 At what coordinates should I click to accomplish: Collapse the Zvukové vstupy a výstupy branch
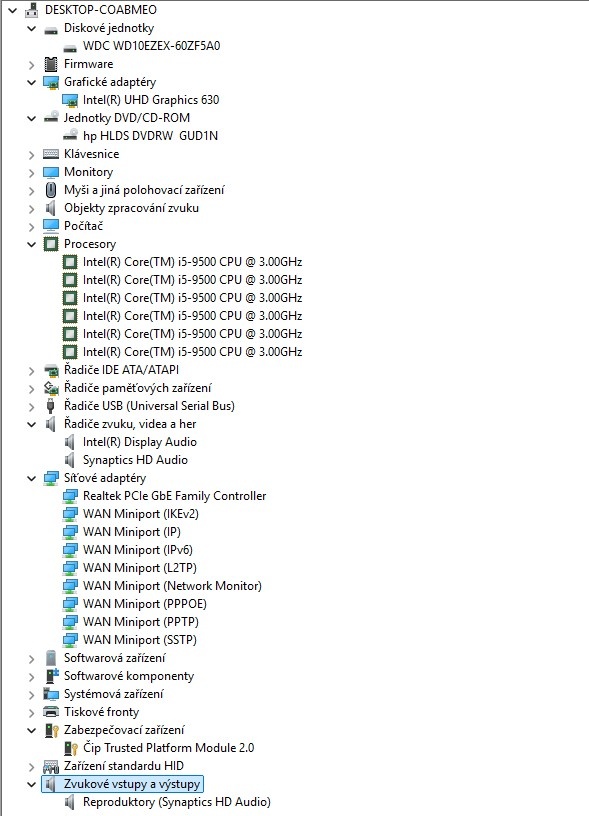point(31,784)
